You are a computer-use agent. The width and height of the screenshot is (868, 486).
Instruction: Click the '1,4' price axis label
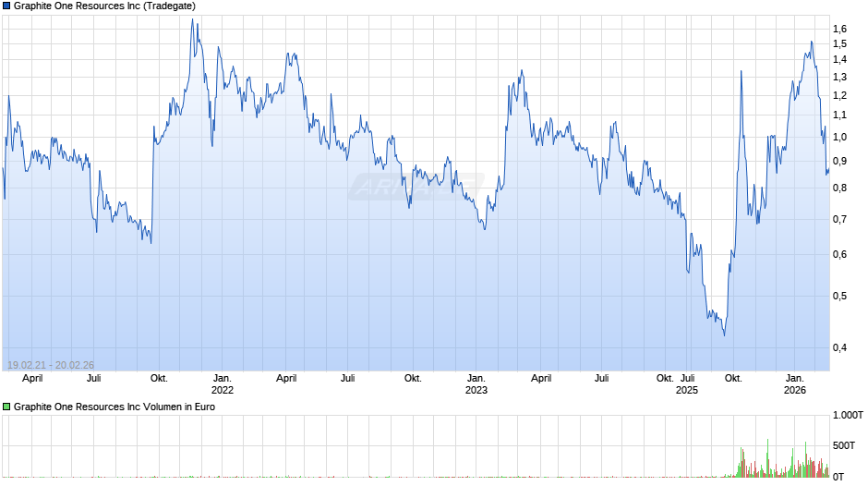[839, 59]
